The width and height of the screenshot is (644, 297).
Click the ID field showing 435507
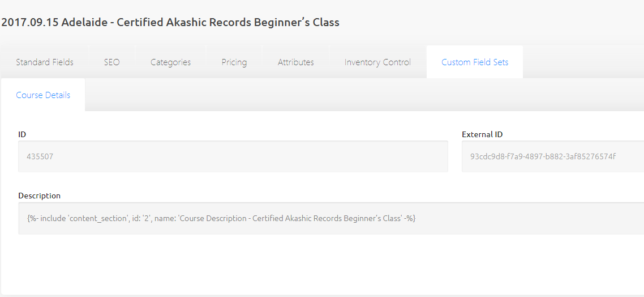pos(233,156)
